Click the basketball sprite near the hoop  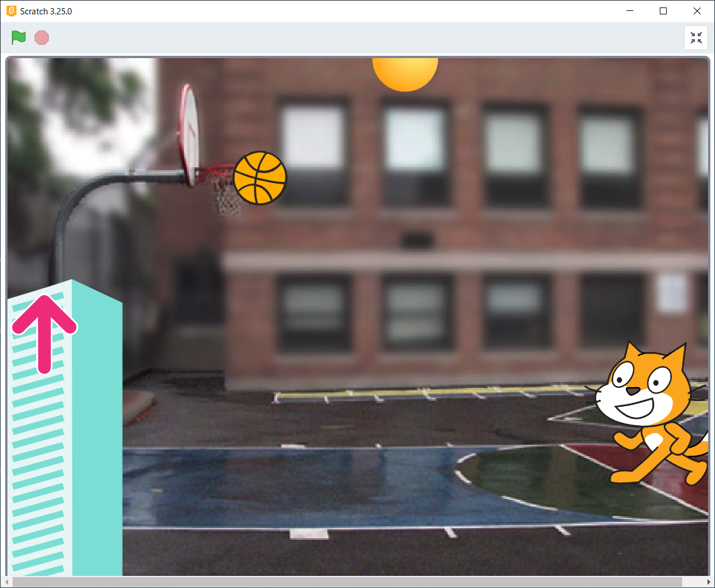[x=260, y=178]
